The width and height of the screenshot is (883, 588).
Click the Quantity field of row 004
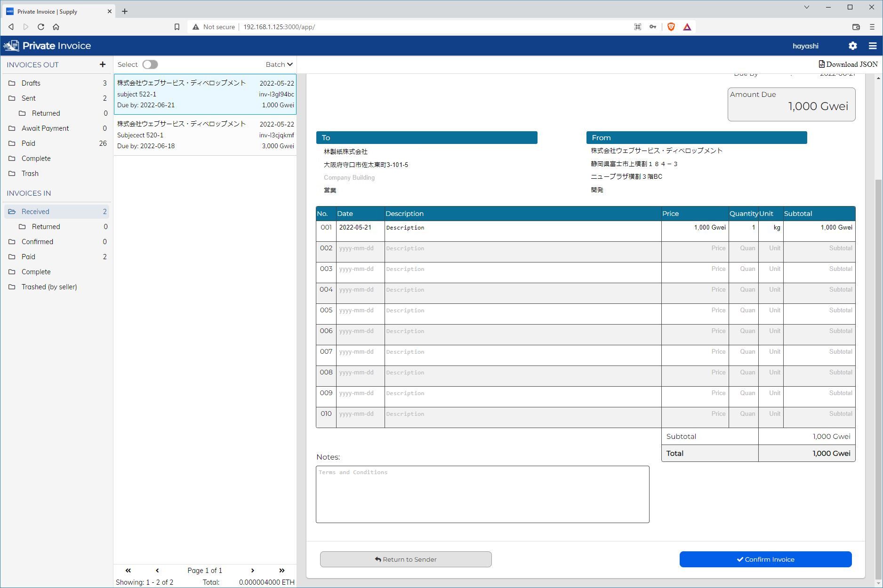click(744, 293)
